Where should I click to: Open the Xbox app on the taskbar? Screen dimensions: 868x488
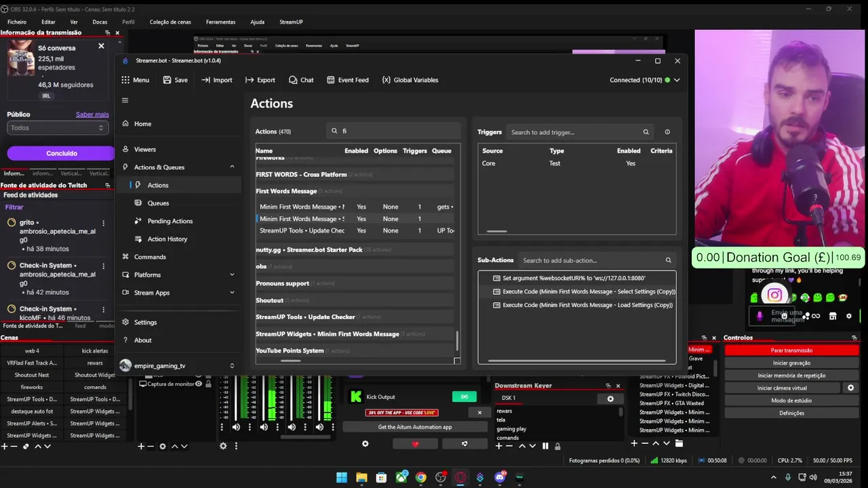pos(401,477)
